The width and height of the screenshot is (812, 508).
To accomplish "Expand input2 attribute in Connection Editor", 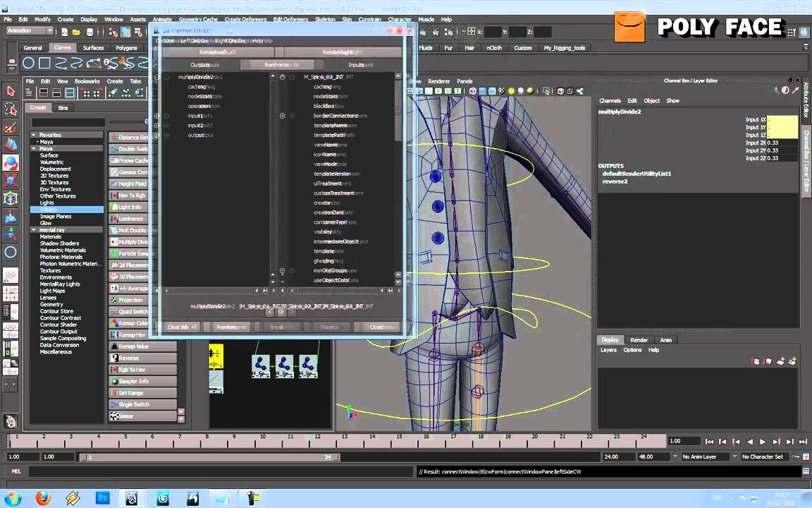I will (157, 126).
